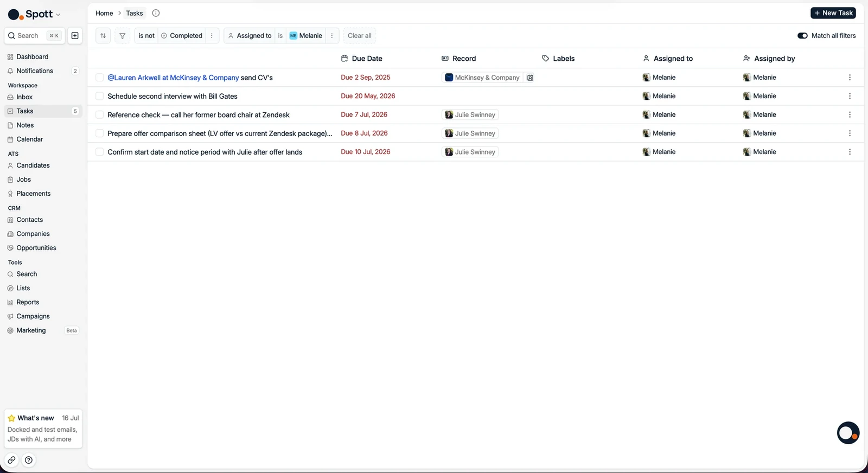This screenshot has width=868, height=473.
Task: Click the Assigned by header icon
Action: [746, 59]
